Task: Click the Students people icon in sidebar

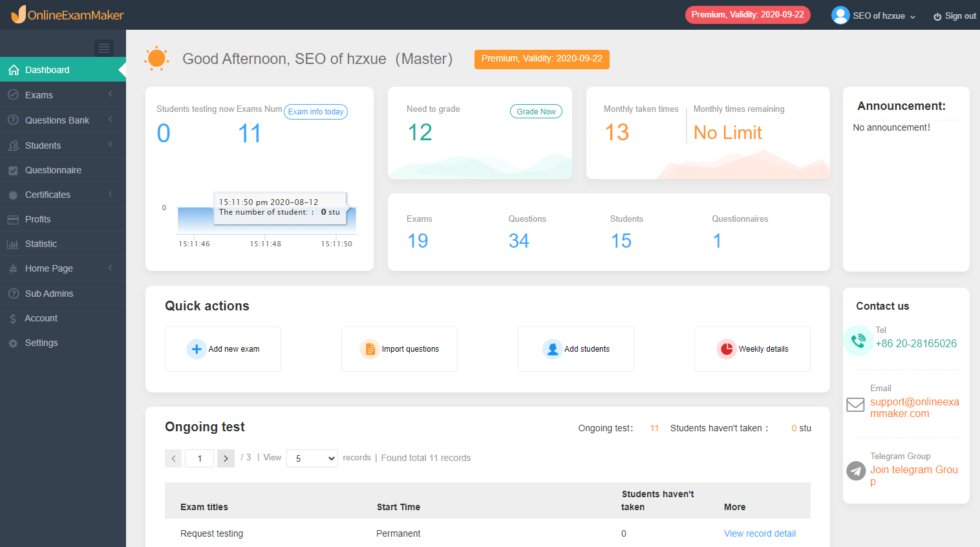Action: click(13, 145)
